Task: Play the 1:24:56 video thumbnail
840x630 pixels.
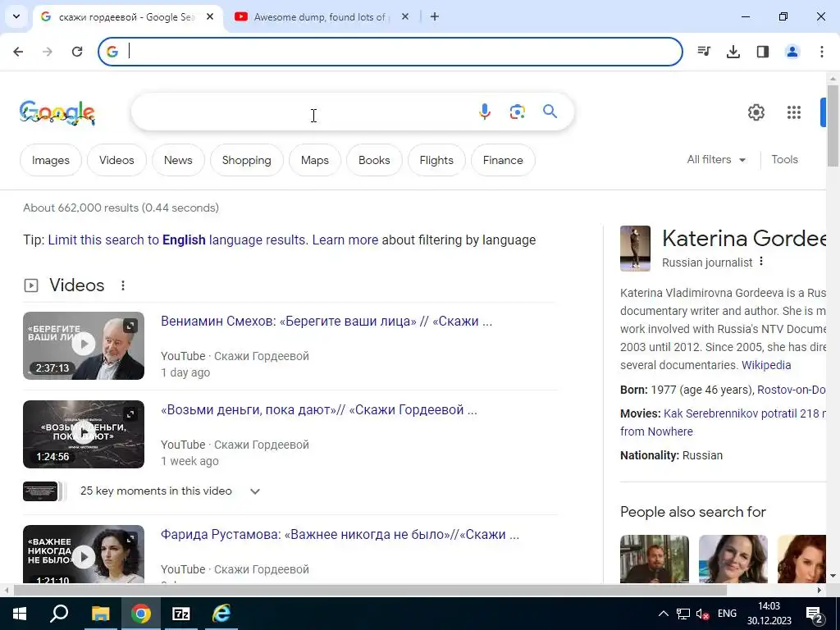Action: (x=84, y=434)
